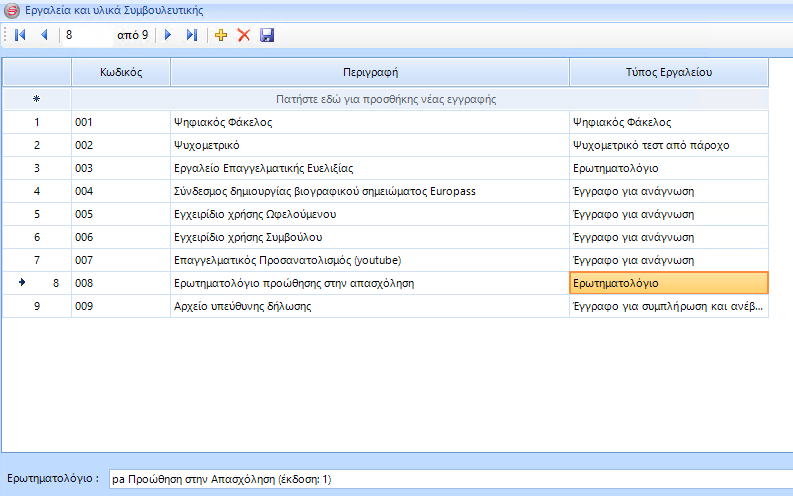This screenshot has height=496, width=793.
Task: Save changes with floppy disk icon
Action: pos(266,35)
